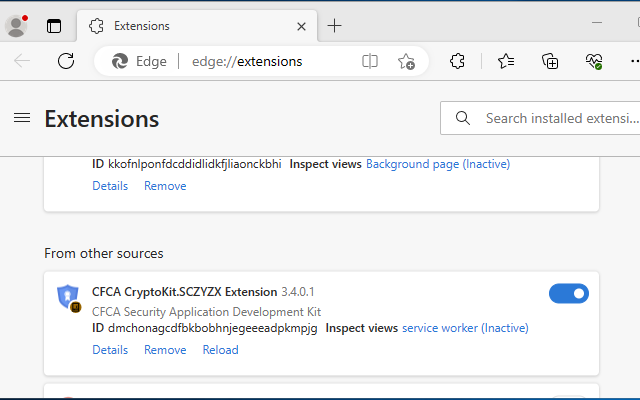Click the profile avatar icon
Viewport: 640px width, 400px height.
click(x=16, y=26)
